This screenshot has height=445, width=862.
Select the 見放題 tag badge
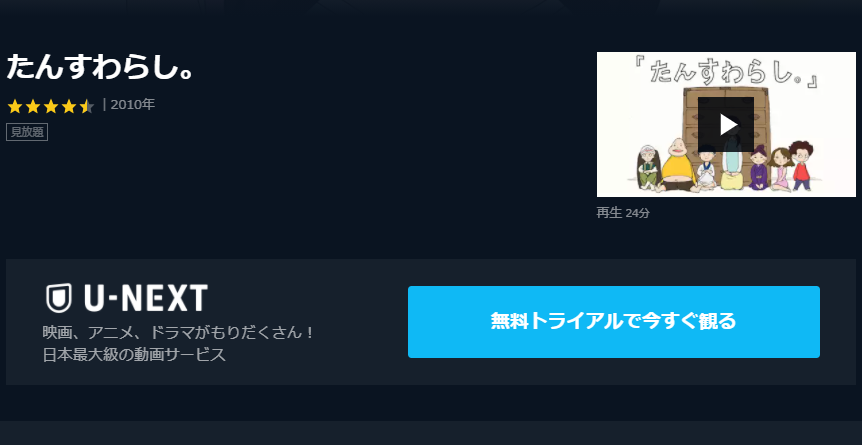(27, 132)
